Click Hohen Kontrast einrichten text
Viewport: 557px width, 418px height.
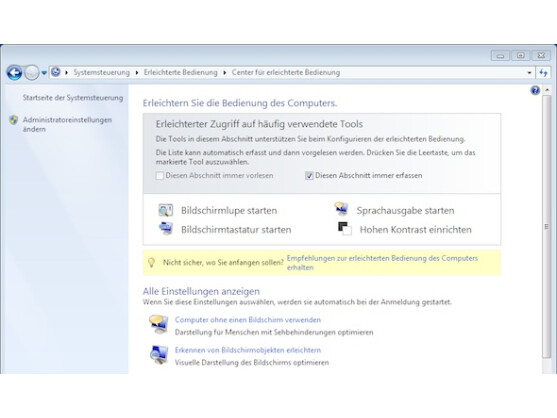416,230
